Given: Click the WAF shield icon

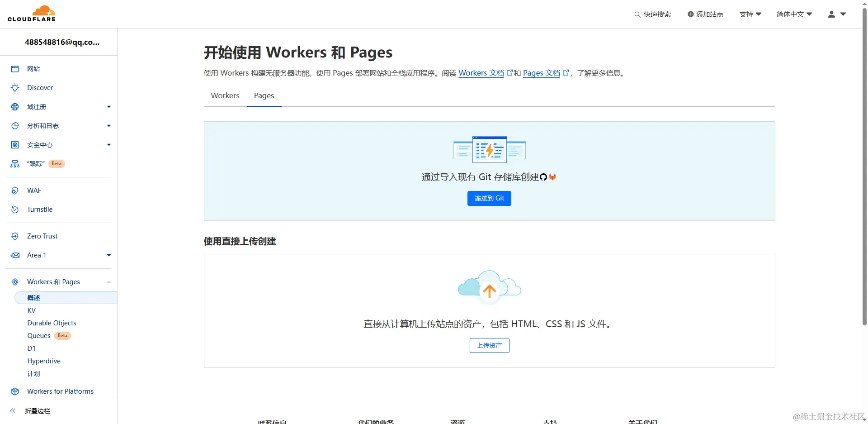Looking at the screenshot, I should click(15, 191).
